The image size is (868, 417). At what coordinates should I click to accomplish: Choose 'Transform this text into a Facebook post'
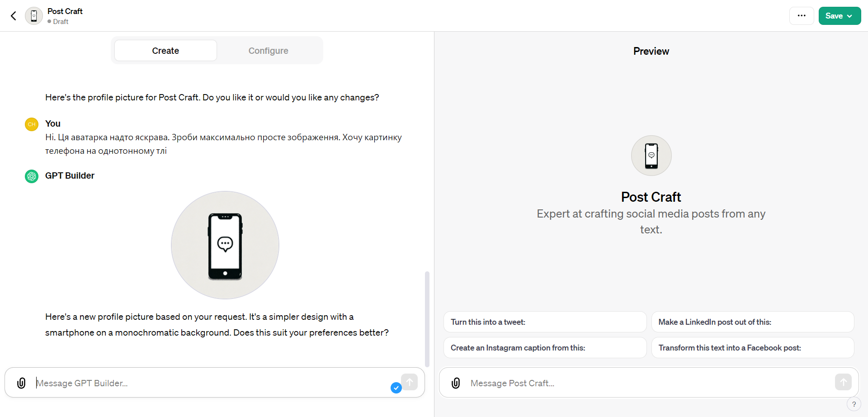point(752,348)
